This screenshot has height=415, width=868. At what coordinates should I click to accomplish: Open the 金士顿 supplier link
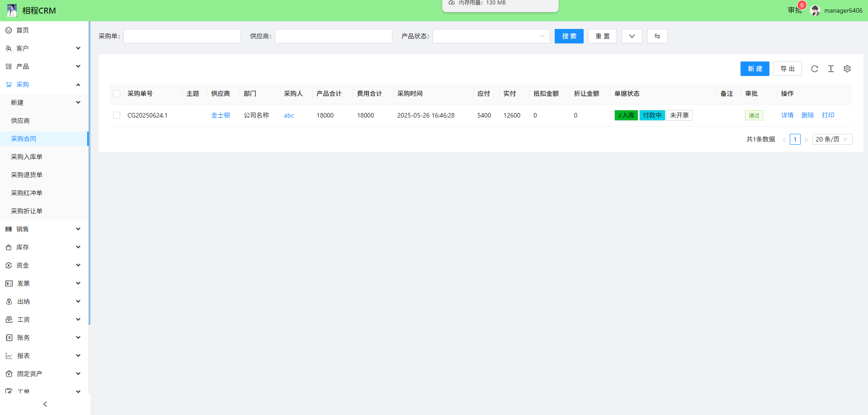pyautogui.click(x=221, y=115)
